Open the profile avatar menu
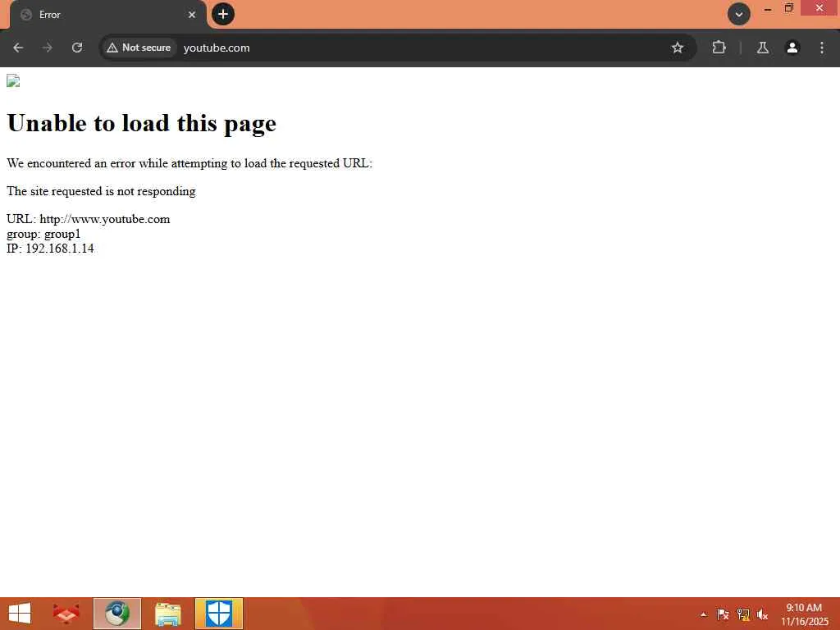 (792, 48)
